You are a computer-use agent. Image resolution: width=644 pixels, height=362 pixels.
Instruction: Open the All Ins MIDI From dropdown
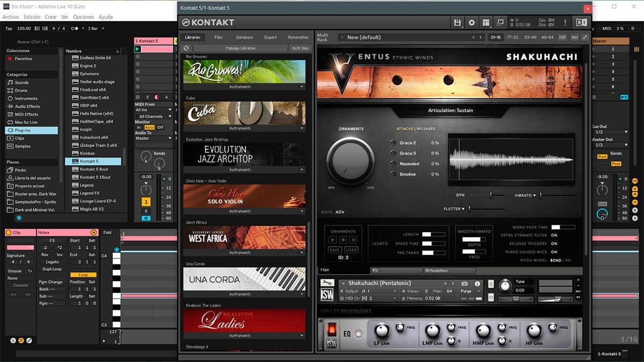click(x=153, y=110)
